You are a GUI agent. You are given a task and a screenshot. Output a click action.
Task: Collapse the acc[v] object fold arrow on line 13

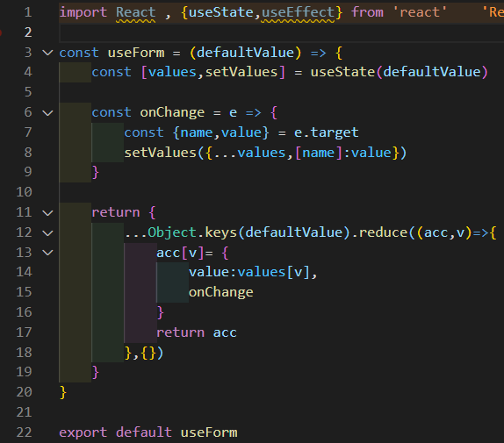click(47, 253)
